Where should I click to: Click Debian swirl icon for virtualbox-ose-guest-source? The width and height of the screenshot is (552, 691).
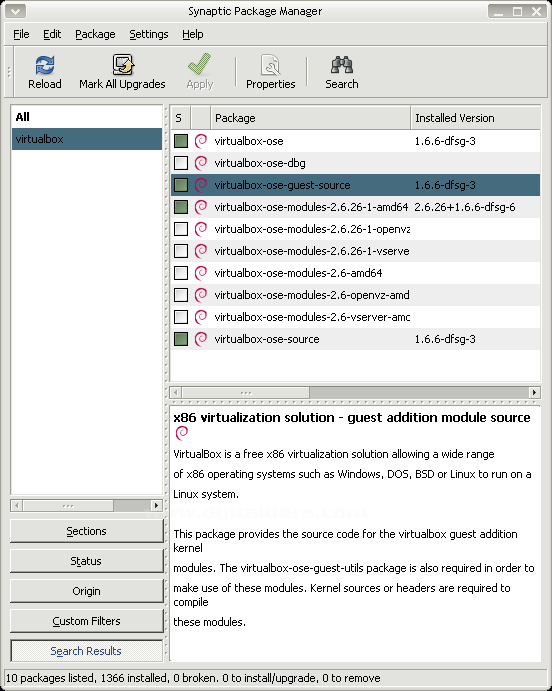(201, 185)
